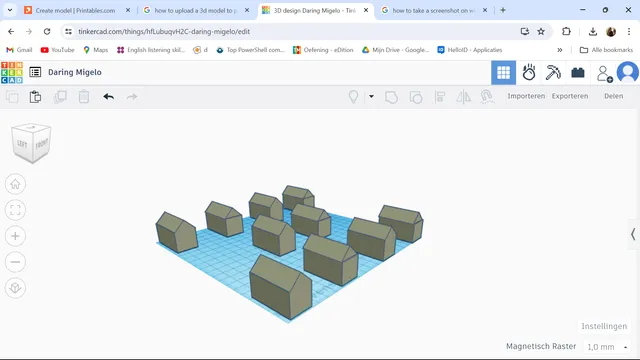Viewport: 640px width, 360px height.
Task: Switch to how to upload 3d model tab
Action: pyautogui.click(x=196, y=11)
